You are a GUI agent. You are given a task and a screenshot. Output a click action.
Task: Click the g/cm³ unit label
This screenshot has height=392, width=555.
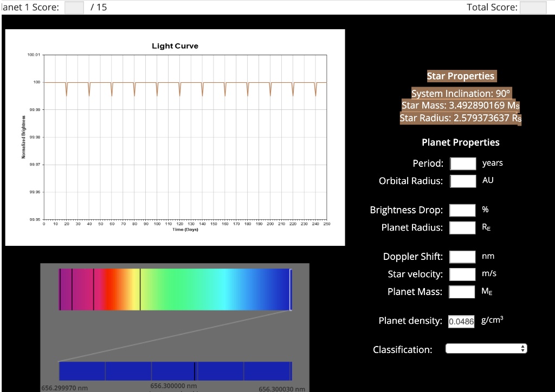pyautogui.click(x=492, y=320)
